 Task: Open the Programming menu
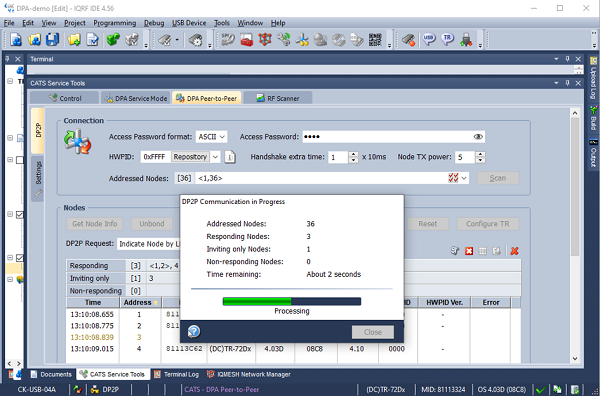(x=114, y=23)
